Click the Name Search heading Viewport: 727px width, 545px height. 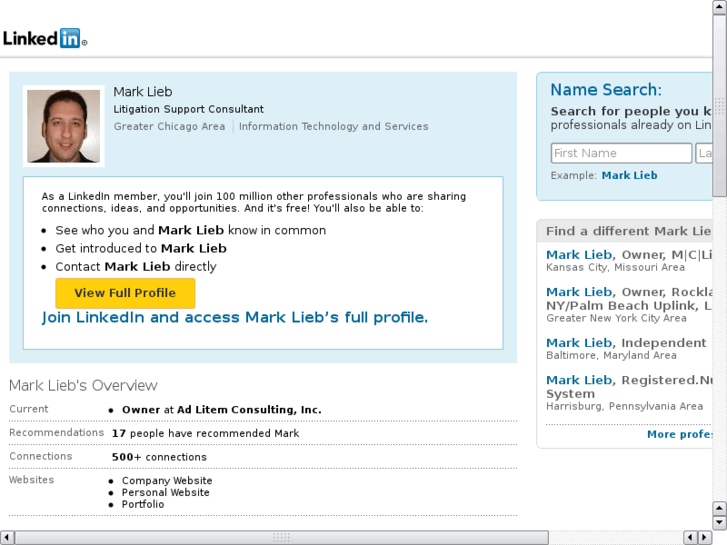606,90
